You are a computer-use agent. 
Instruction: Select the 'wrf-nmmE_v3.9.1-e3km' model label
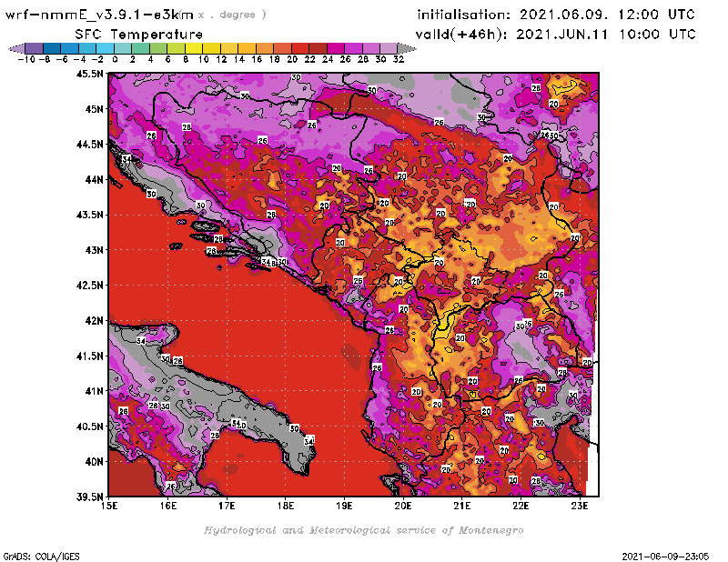tap(99, 15)
